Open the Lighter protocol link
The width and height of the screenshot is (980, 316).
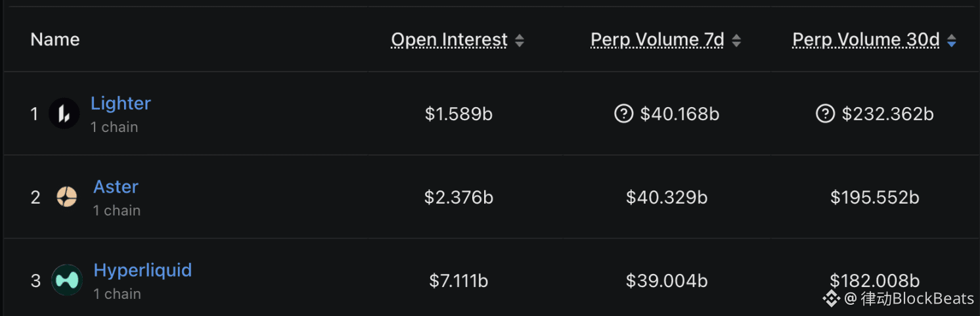120,103
